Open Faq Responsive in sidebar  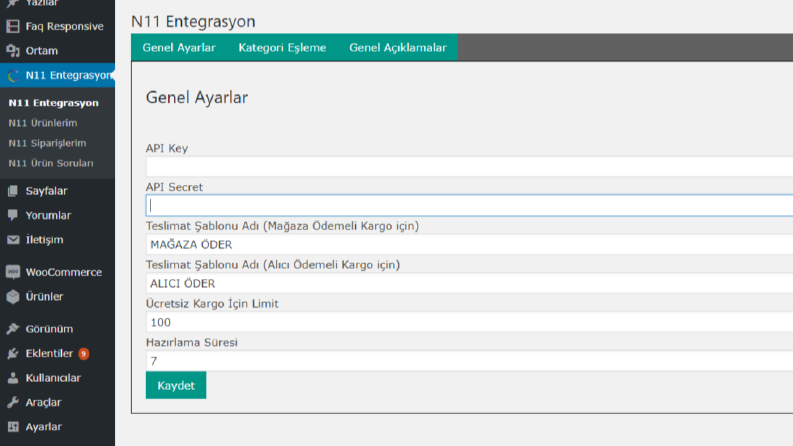click(x=64, y=26)
